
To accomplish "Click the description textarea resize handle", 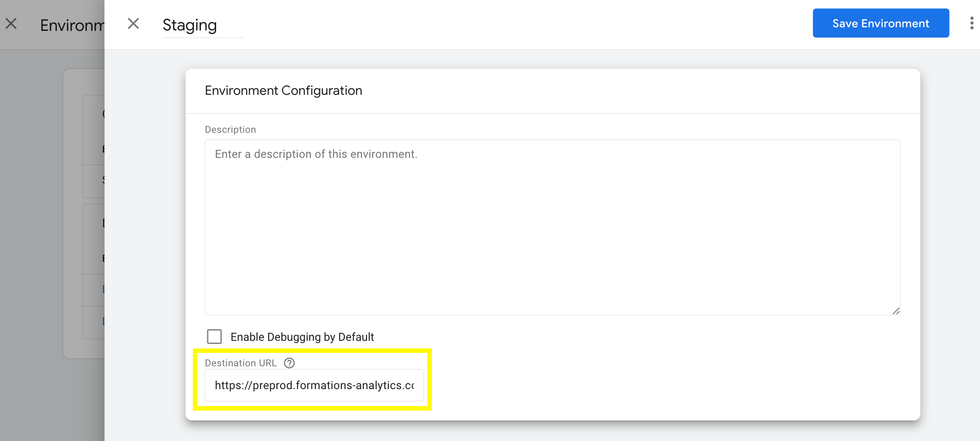I will coord(896,311).
